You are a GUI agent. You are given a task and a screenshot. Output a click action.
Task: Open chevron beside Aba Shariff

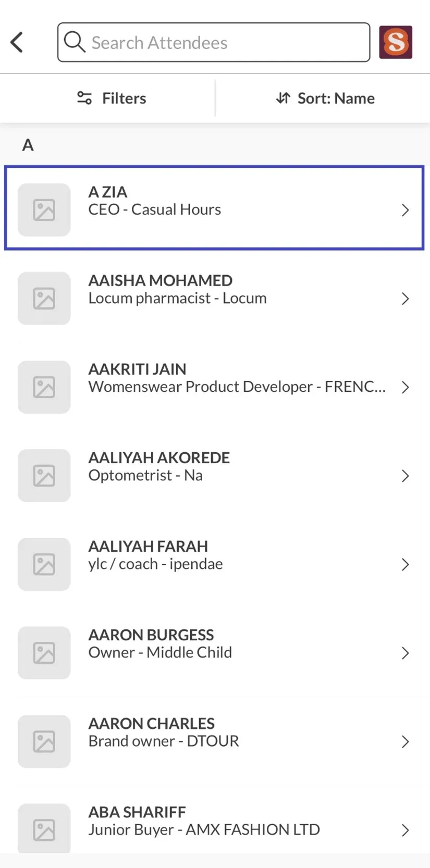pos(405,830)
